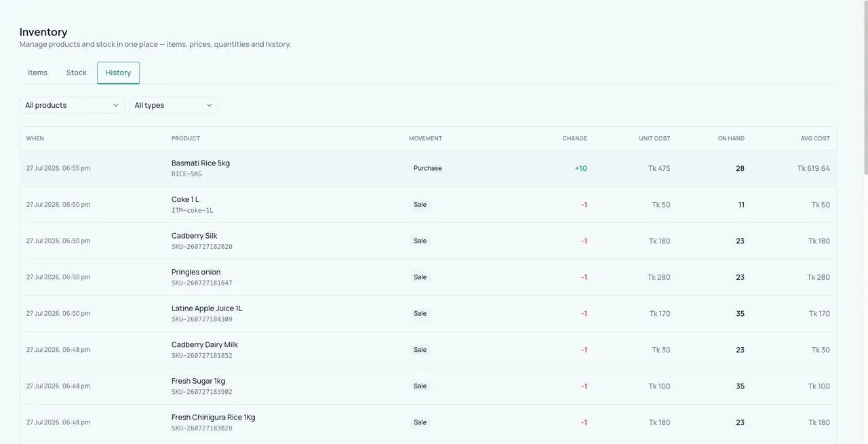Click the chevron in All products dropdown

[x=115, y=105]
